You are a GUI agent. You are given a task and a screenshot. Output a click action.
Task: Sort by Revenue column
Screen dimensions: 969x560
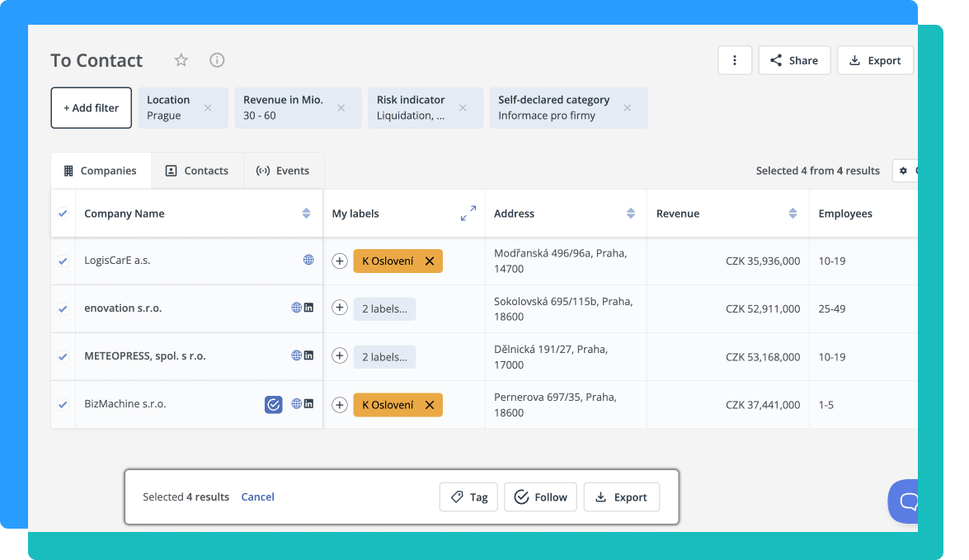[x=793, y=214]
